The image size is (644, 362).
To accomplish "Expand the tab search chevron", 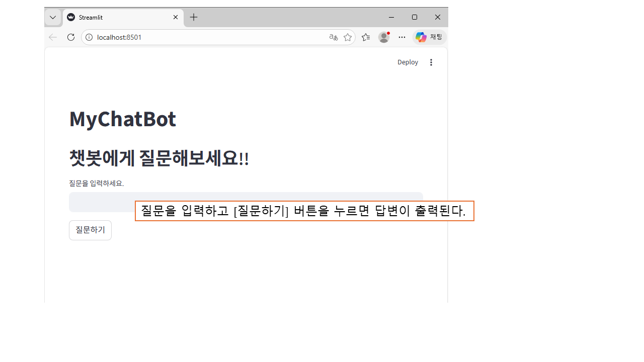I will [53, 17].
